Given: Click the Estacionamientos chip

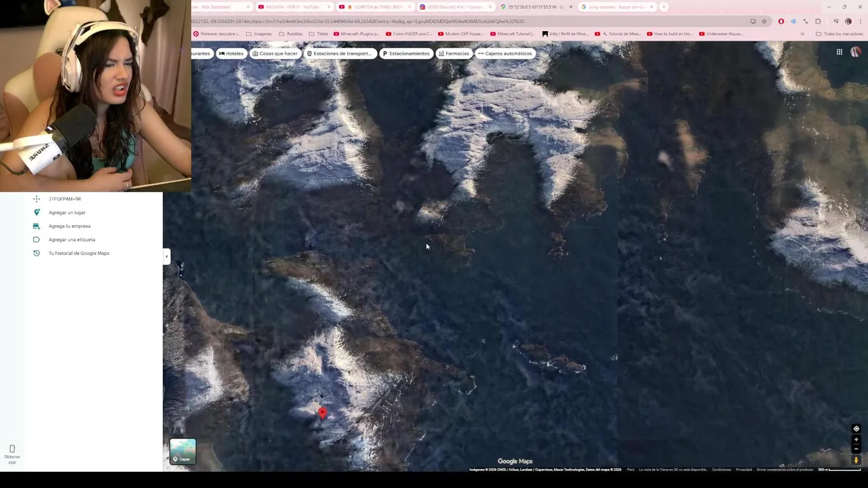Looking at the screenshot, I should (x=406, y=54).
